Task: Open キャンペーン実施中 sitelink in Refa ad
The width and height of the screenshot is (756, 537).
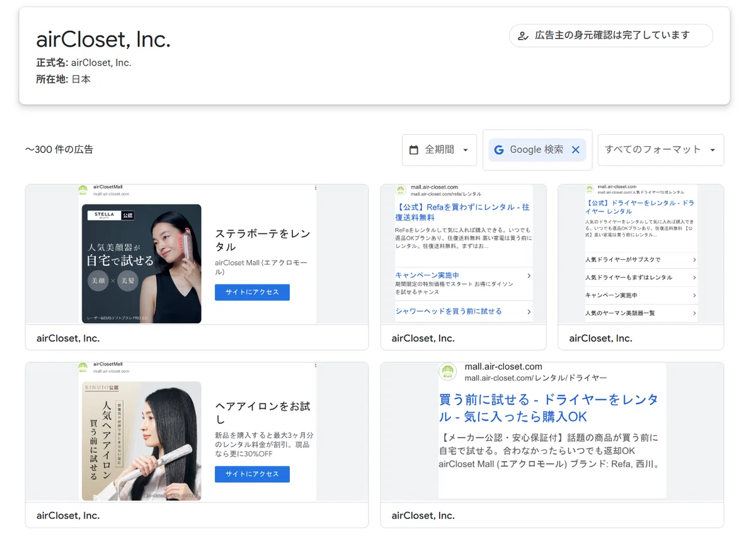Action: tap(427, 275)
